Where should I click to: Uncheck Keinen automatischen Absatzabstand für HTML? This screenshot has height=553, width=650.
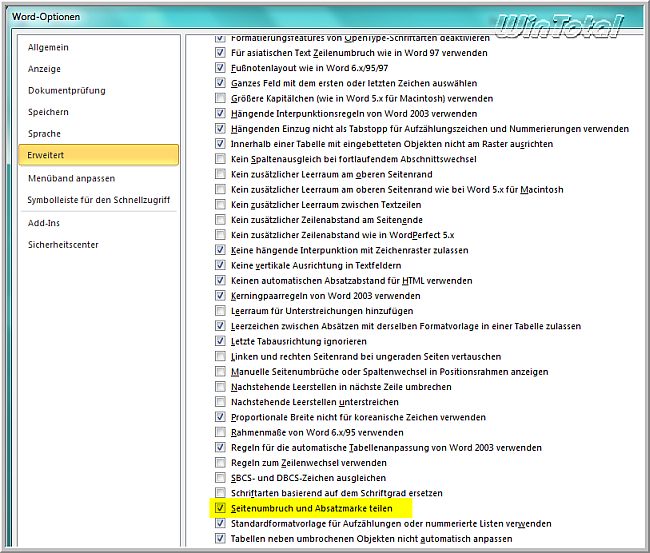(x=220, y=281)
